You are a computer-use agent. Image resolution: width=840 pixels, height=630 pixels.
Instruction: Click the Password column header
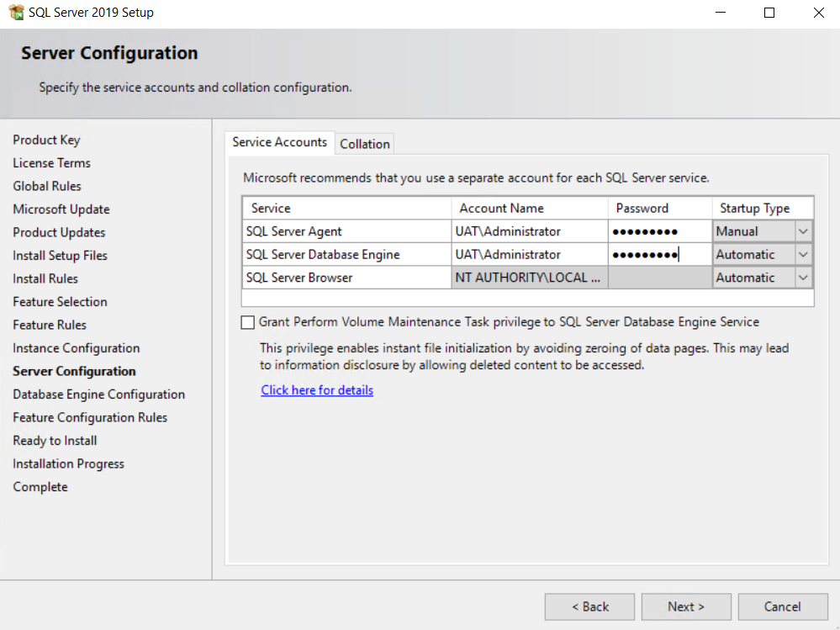(x=660, y=209)
